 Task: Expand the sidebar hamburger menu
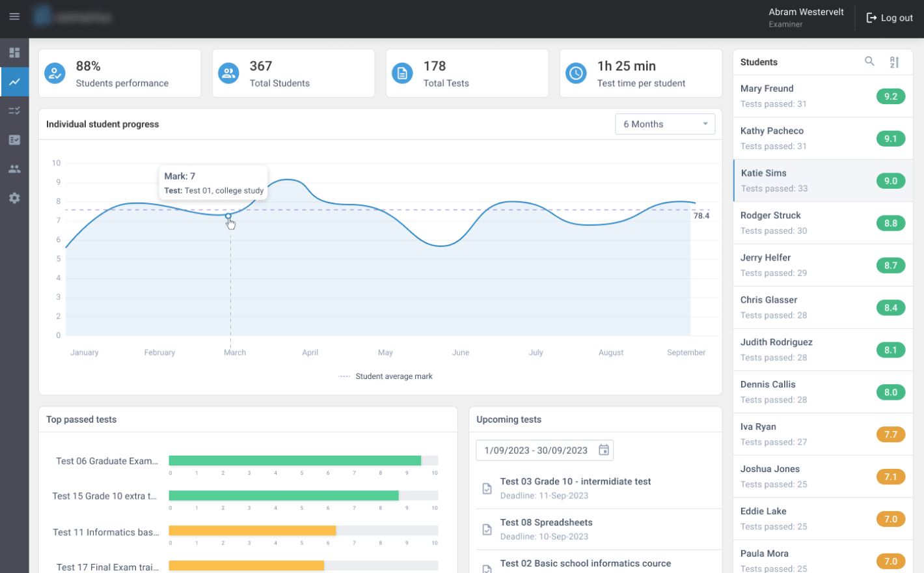[x=14, y=17]
